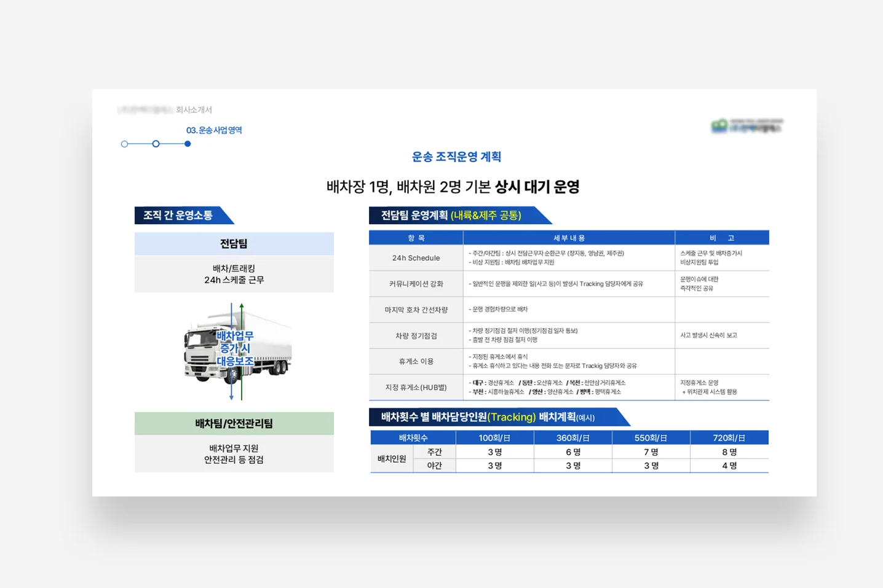The image size is (883, 588).
Task: Click the filled blue step dot beside '03. 운송 사업영역'
Action: (x=188, y=144)
